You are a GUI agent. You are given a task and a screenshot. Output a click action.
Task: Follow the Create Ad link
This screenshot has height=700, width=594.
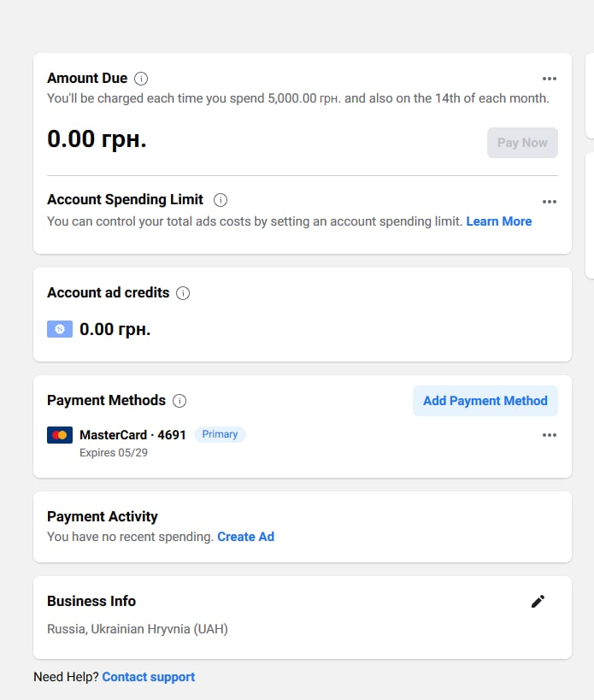pos(245,537)
